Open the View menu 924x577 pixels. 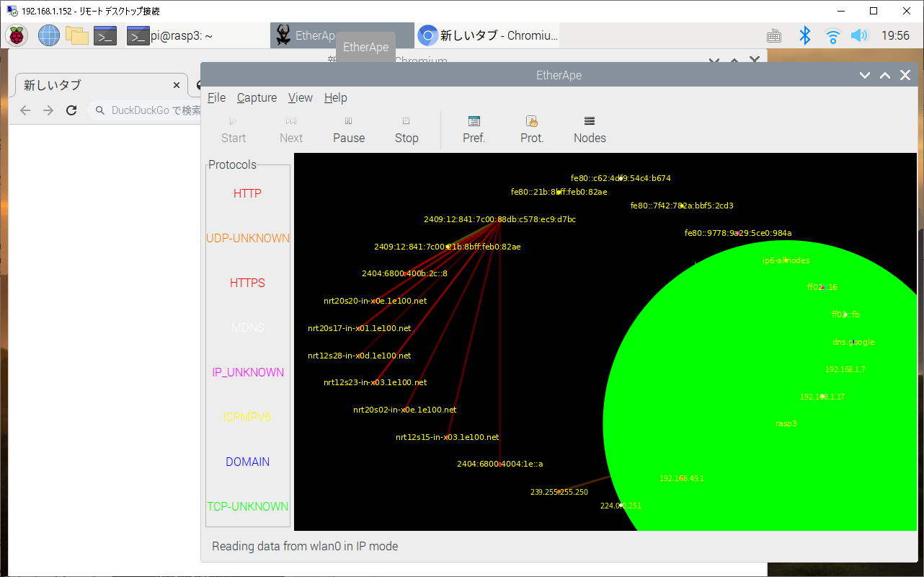point(300,97)
